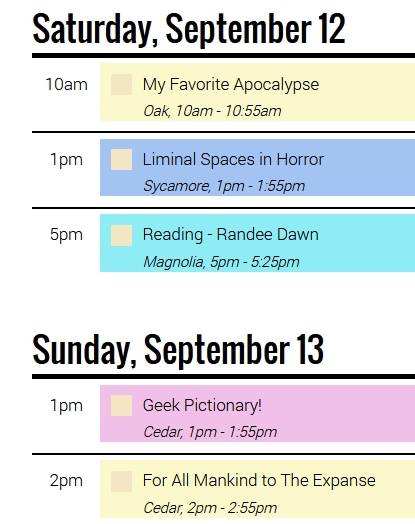Click the Saturday, September 12 heading

point(189,29)
